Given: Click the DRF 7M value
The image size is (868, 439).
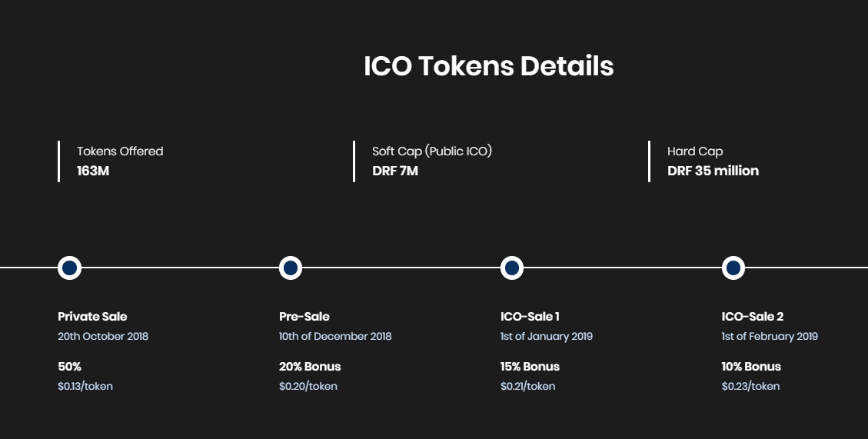Looking at the screenshot, I should (395, 171).
